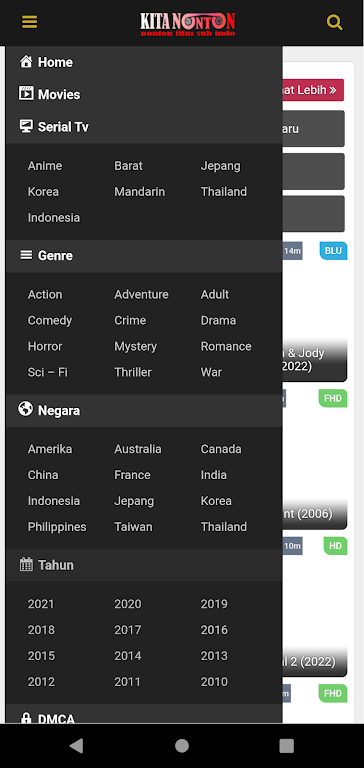Tap the HD quality badge
This screenshot has height=768, width=364.
(x=336, y=546)
